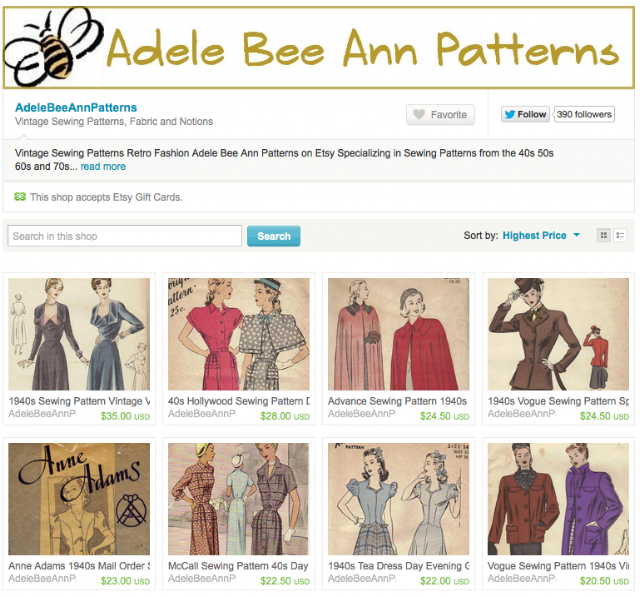The width and height of the screenshot is (640, 597).
Task: Open McCall Sewing Pattern 40s Day title
Action: [x=238, y=566]
